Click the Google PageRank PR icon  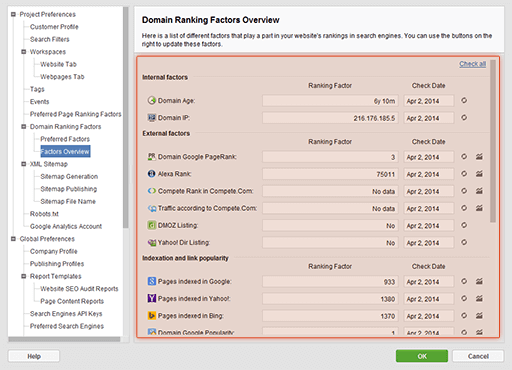click(x=152, y=156)
